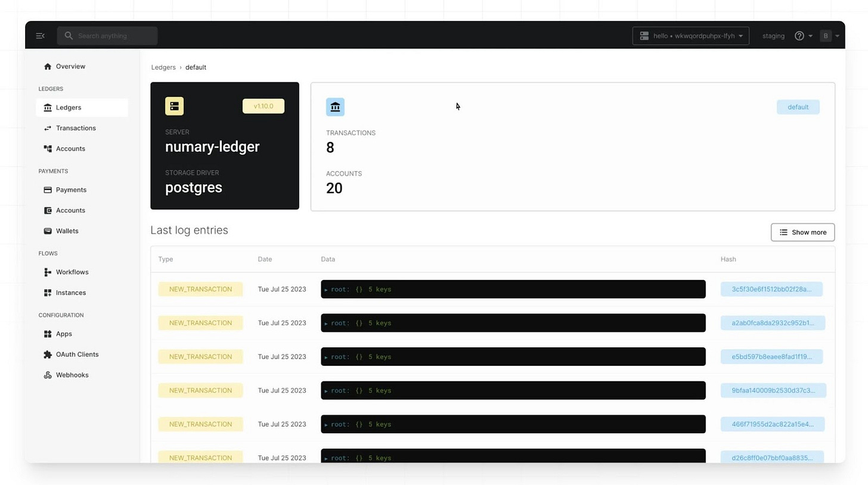This screenshot has width=868, height=485.
Task: Click the Payments card icon
Action: [x=48, y=190]
